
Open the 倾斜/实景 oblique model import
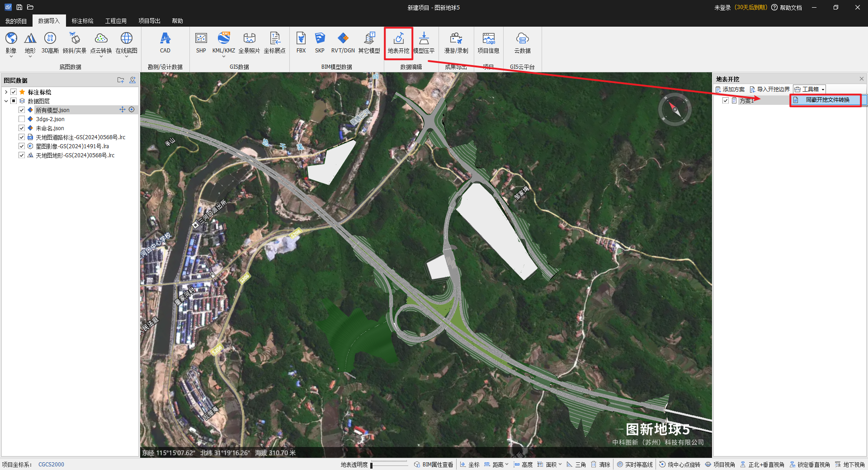click(x=74, y=43)
